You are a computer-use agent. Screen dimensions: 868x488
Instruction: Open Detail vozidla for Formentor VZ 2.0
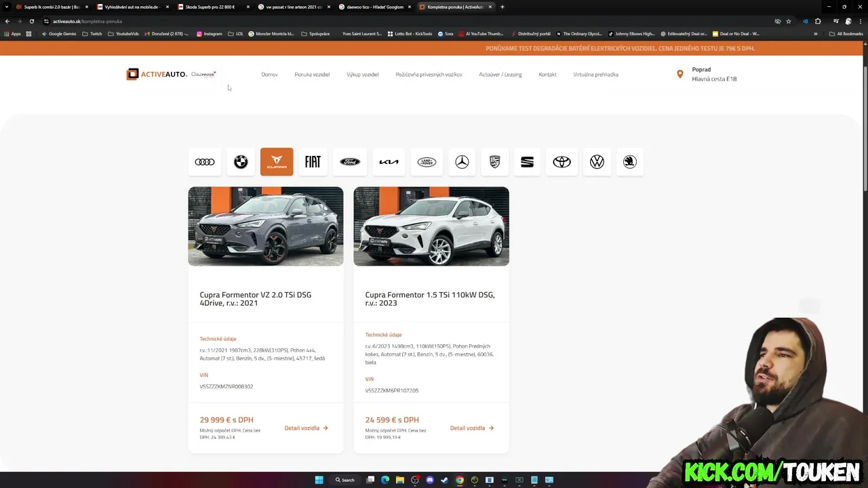pos(307,428)
